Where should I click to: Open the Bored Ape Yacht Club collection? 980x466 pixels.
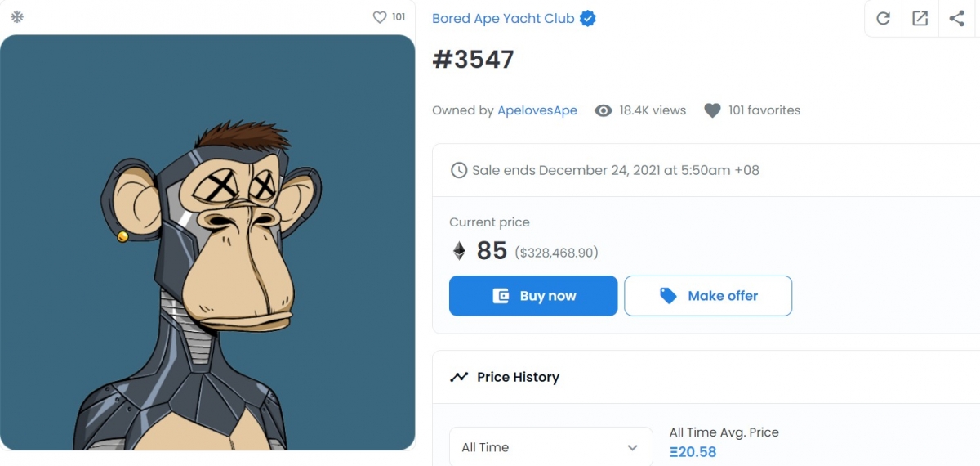[503, 18]
